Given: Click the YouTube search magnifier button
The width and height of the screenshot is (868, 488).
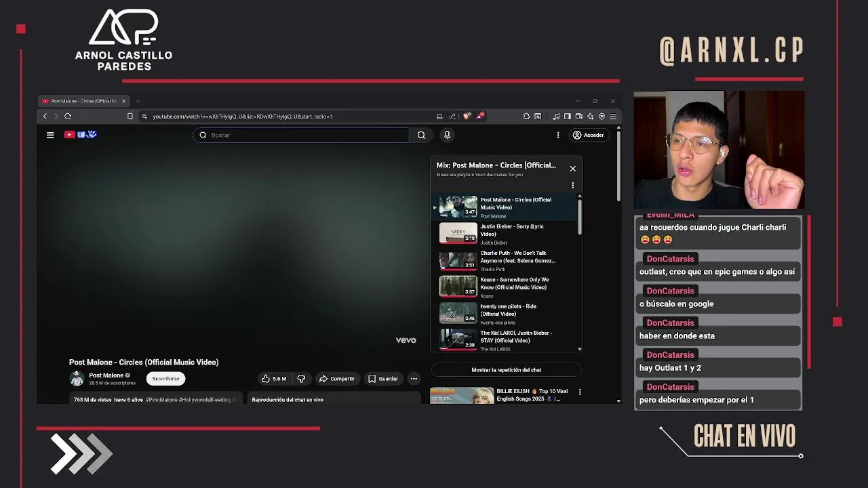Looking at the screenshot, I should coord(421,135).
